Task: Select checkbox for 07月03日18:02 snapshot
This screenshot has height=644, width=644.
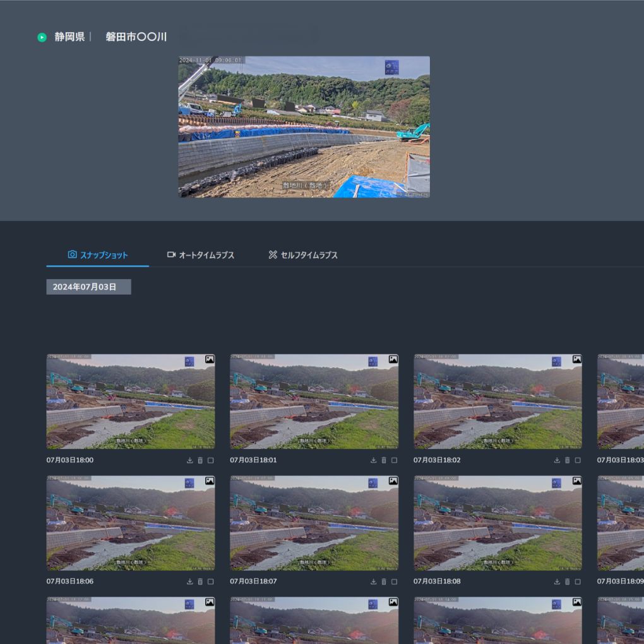Action: tap(578, 460)
